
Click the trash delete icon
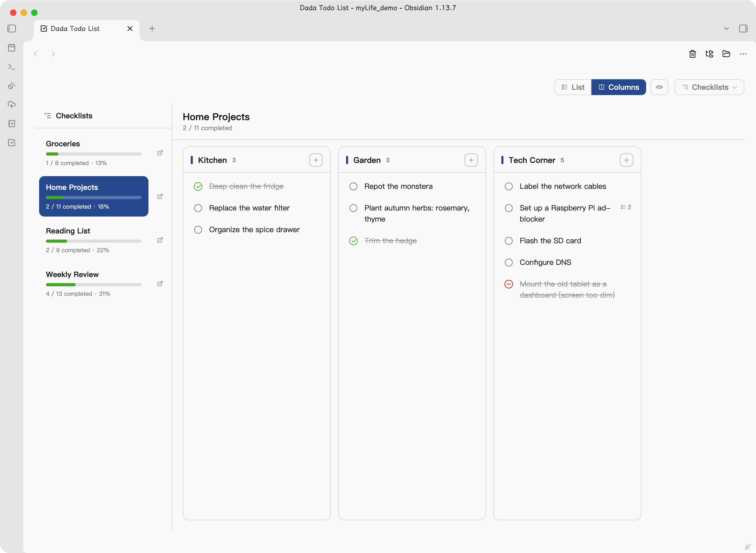(x=692, y=54)
